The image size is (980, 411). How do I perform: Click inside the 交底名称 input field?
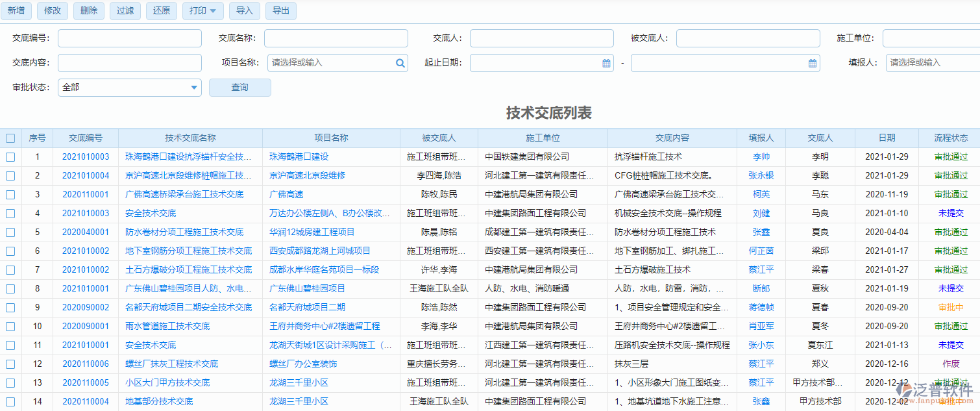coord(336,38)
